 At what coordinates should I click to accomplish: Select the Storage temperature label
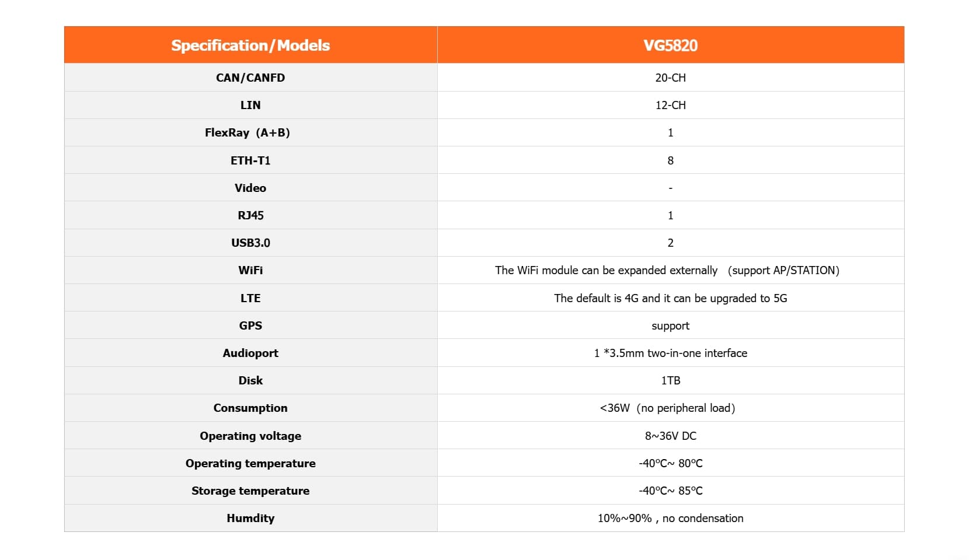250,491
